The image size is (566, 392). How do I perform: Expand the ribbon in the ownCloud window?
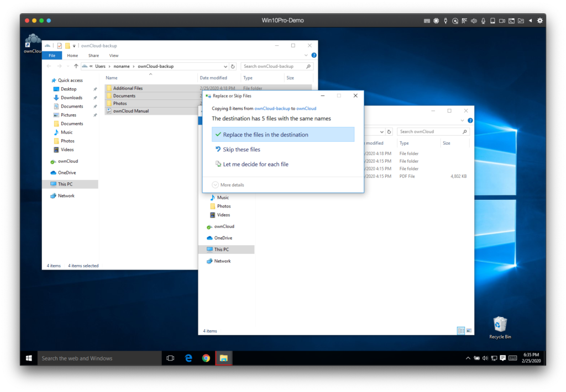tap(463, 120)
